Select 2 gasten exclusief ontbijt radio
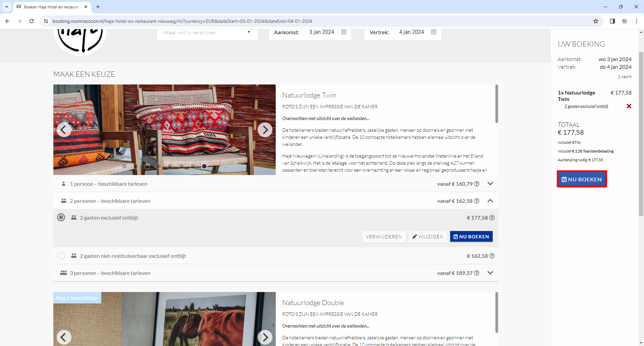 point(61,218)
